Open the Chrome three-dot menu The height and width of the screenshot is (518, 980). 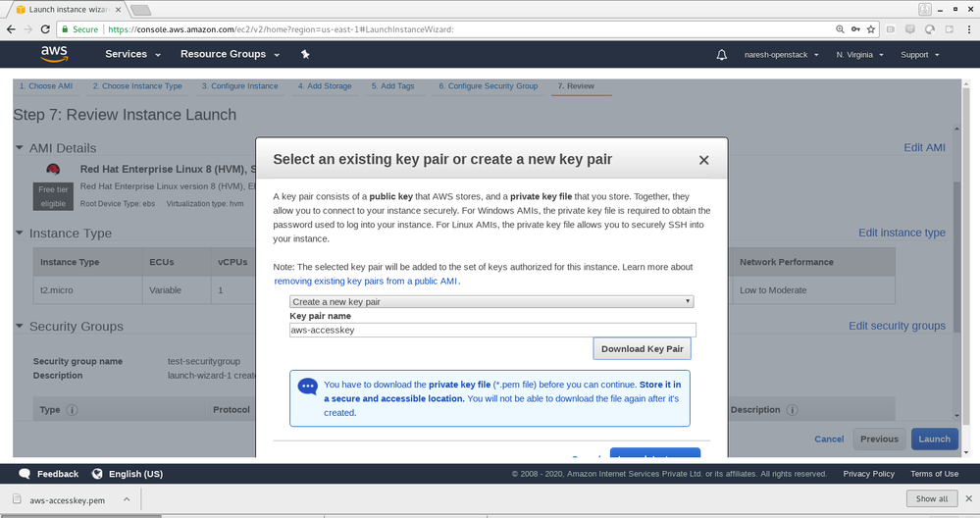coord(965,29)
